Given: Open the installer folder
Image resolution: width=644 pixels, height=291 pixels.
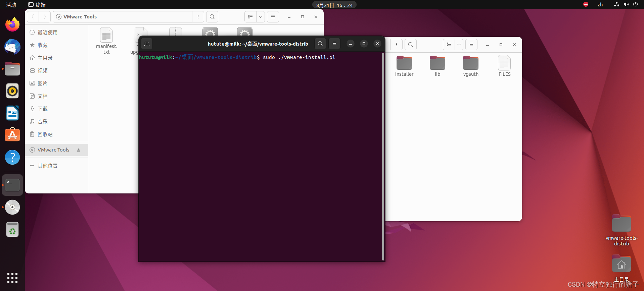Looking at the screenshot, I should [x=404, y=66].
